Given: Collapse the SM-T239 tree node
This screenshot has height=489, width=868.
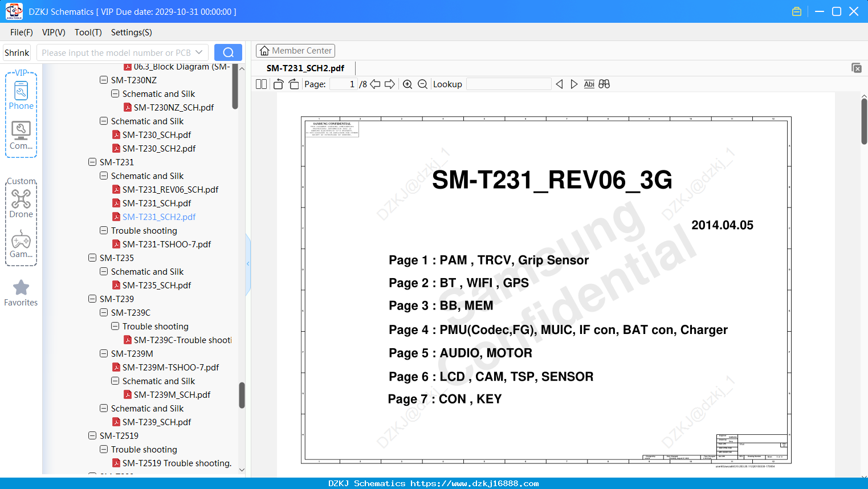Looking at the screenshot, I should (92, 299).
